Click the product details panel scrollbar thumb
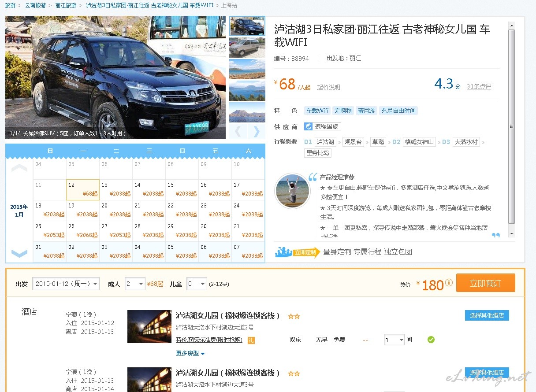Screen dimensions: 536x392 (x=512, y=126)
